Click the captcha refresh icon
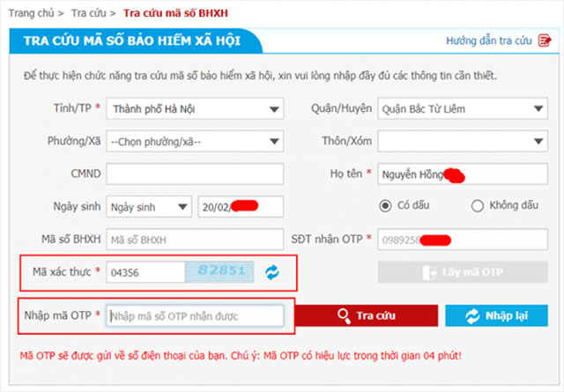The width and height of the screenshot is (564, 392). (x=272, y=272)
